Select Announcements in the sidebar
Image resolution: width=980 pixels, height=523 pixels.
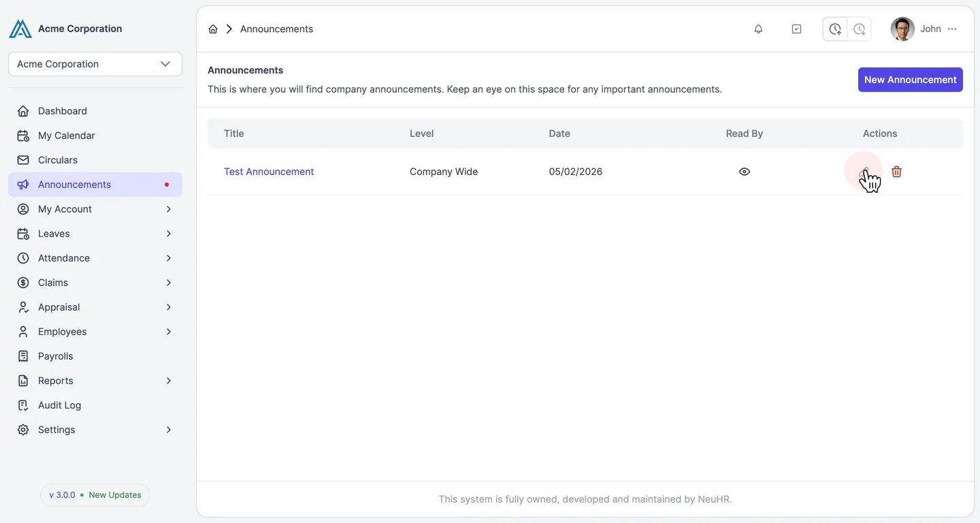[x=95, y=185]
